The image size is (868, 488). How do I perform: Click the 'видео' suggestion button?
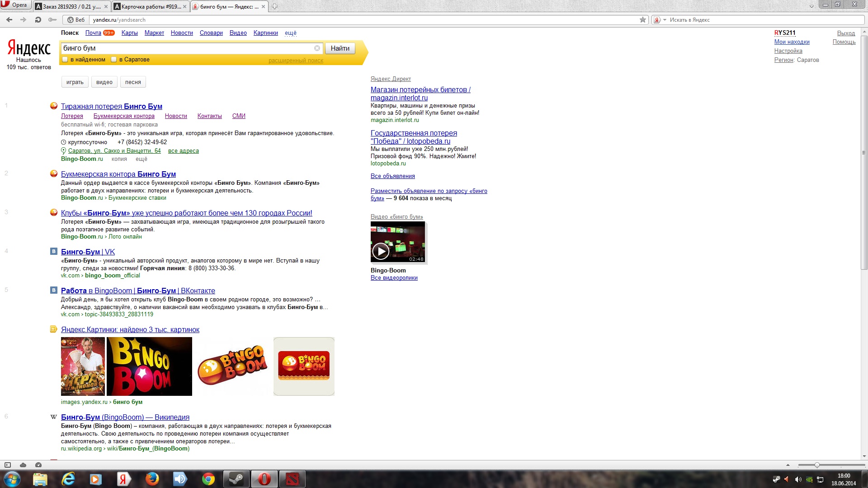pyautogui.click(x=104, y=82)
